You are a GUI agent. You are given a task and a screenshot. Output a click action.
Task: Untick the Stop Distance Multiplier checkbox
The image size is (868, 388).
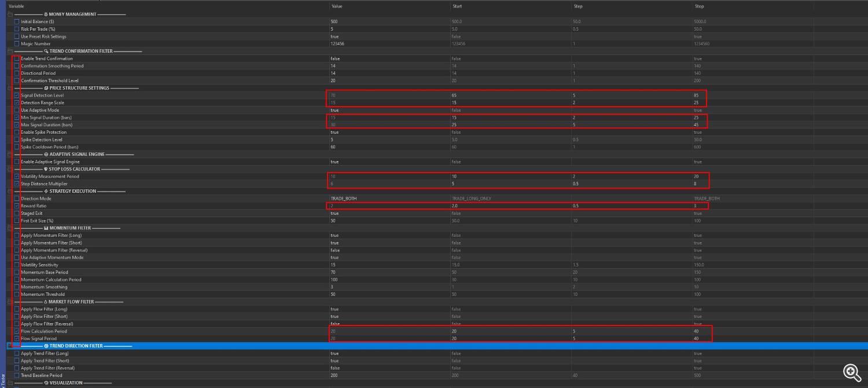pyautogui.click(x=17, y=184)
